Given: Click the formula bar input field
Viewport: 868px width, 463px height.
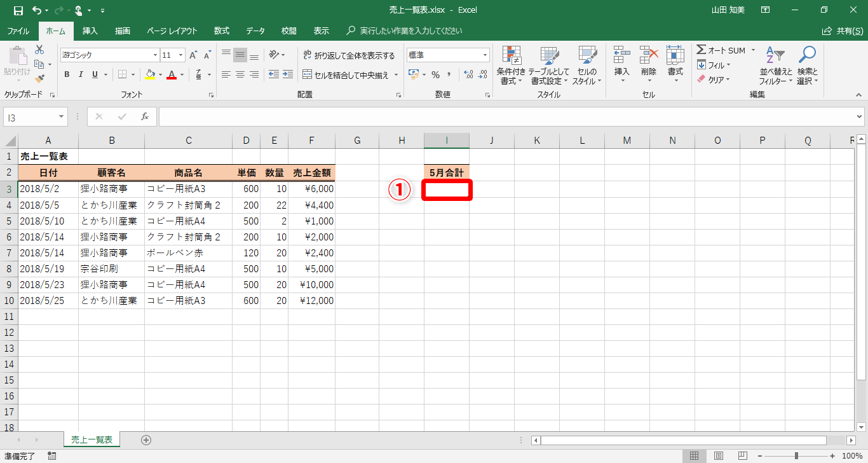Looking at the screenshot, I should (506, 116).
